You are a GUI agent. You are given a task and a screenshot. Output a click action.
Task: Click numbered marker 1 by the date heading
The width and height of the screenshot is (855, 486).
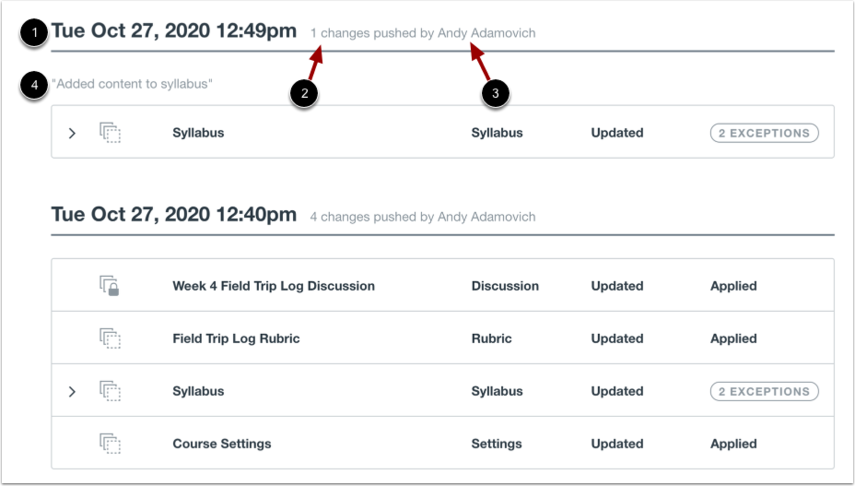point(34,33)
